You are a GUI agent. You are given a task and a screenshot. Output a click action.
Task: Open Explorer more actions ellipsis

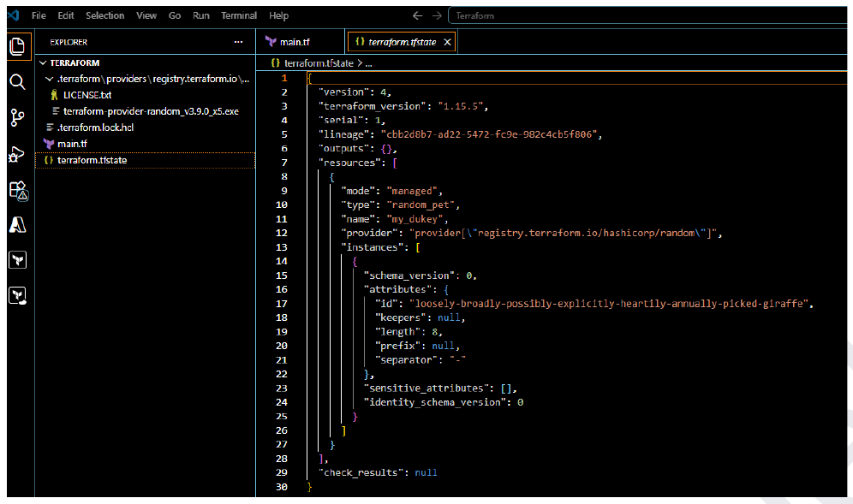238,42
